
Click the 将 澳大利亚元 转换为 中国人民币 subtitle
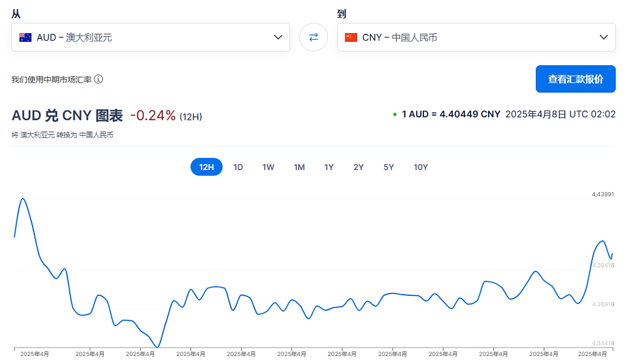[62, 135]
